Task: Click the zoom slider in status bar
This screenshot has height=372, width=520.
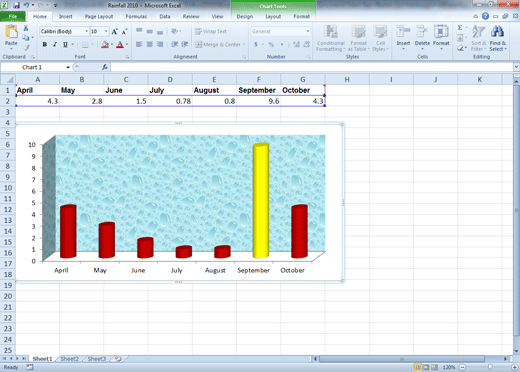Action: pyautogui.click(x=489, y=367)
